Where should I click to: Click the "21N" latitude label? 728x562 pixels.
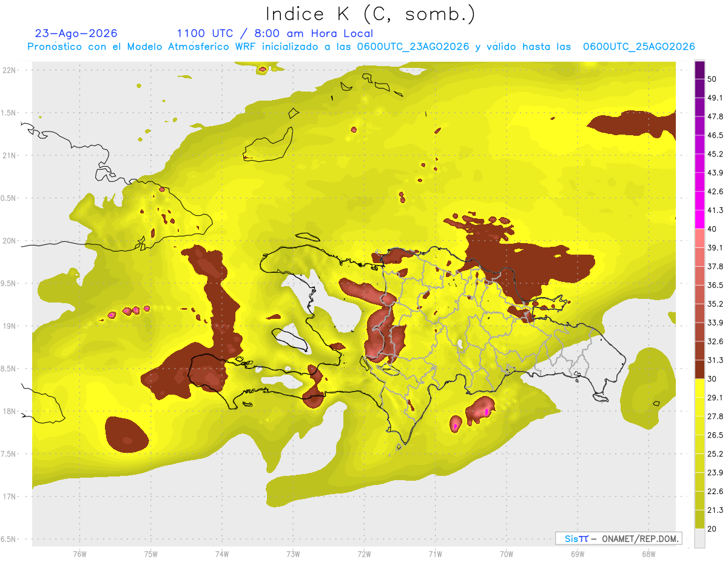click(x=9, y=155)
